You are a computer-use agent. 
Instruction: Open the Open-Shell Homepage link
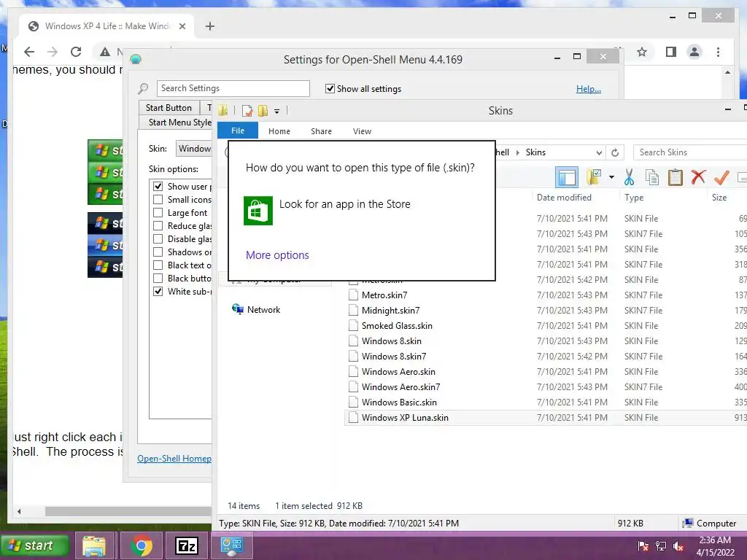click(174, 459)
